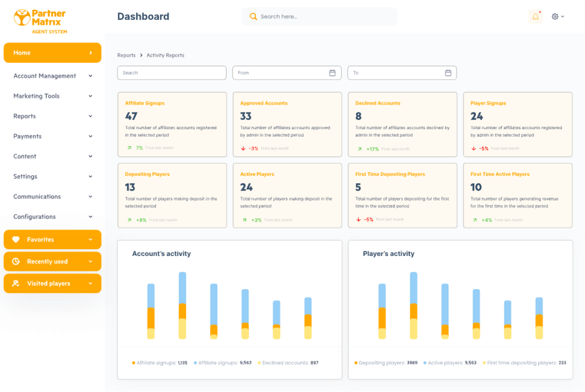Click the yellow dot for Declined accounts legend
Image resolution: width=585 pixels, height=392 pixels.
259,363
